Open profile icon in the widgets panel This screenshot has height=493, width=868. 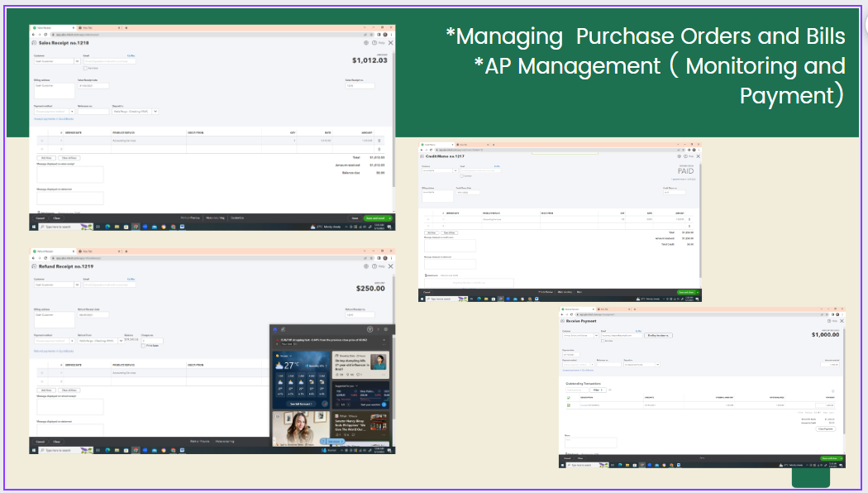pos(370,329)
